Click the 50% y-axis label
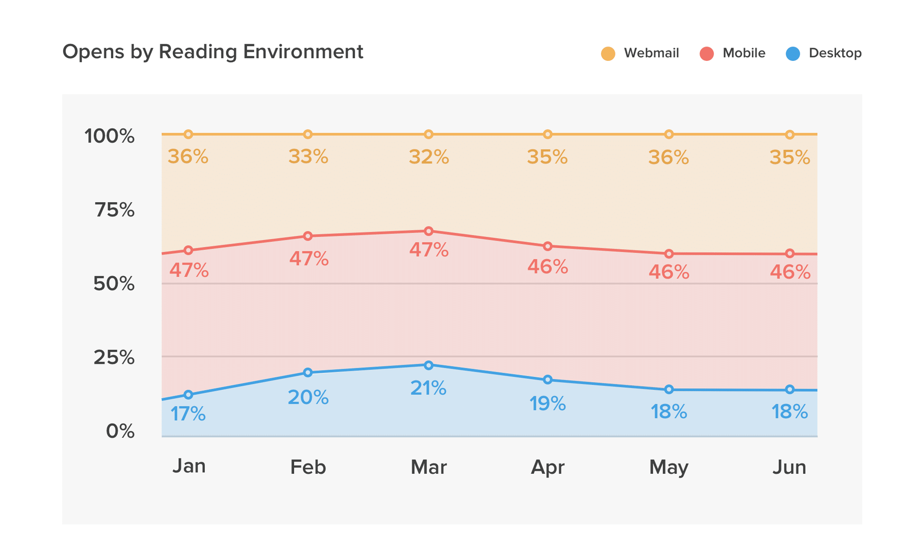Viewport: 924px width, 560px height. click(x=114, y=284)
